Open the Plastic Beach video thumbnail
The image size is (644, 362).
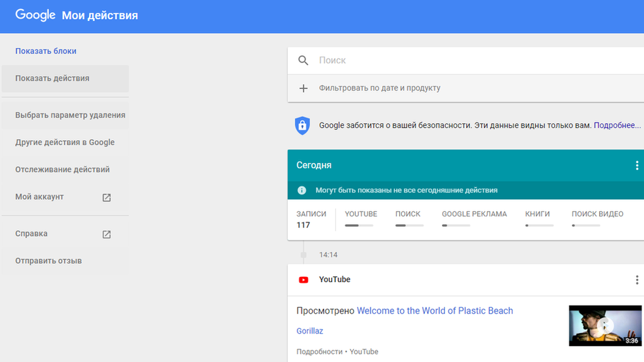coord(605,326)
